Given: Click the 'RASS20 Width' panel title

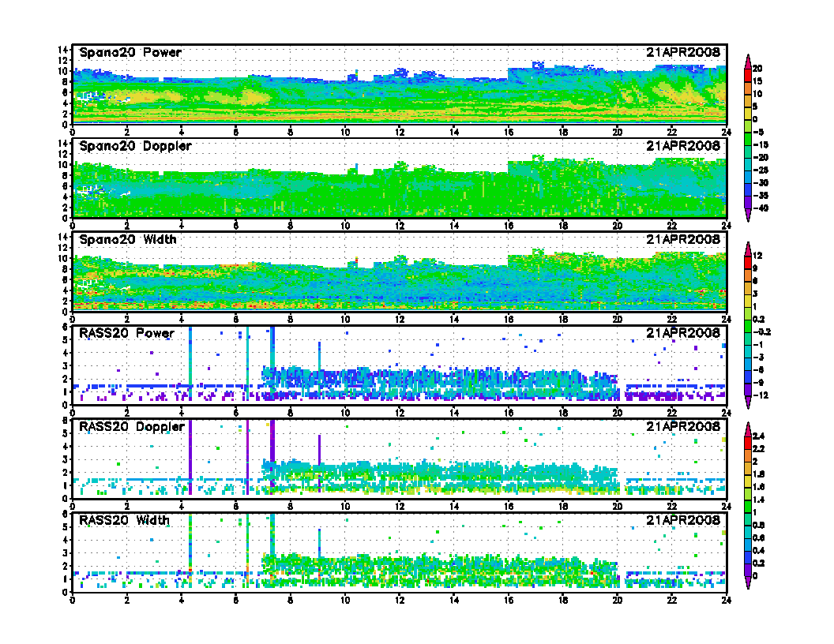Looking at the screenshot, I should click(124, 520).
